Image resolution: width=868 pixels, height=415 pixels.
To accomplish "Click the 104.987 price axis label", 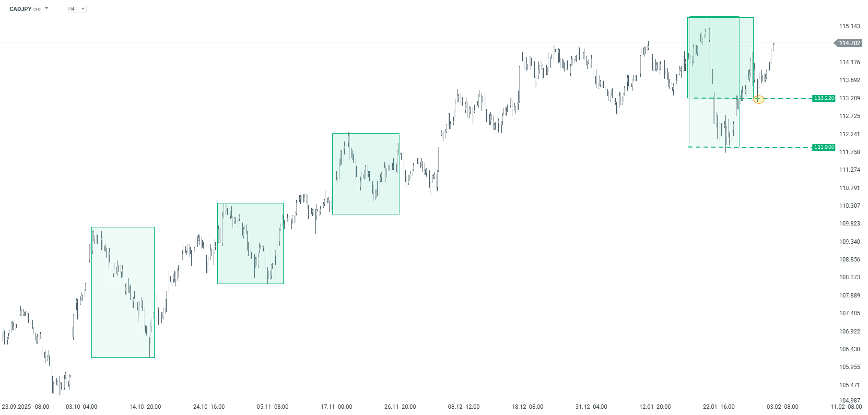I will point(849,401).
